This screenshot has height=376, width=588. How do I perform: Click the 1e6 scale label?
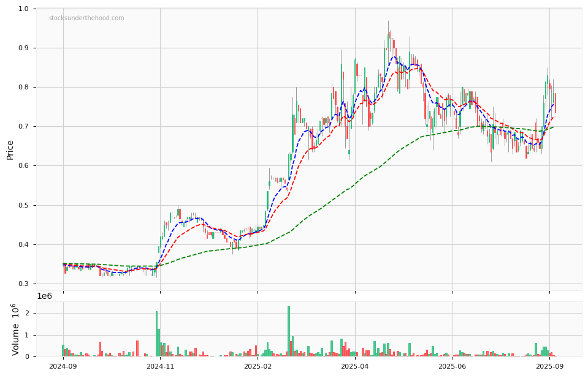pos(44,296)
